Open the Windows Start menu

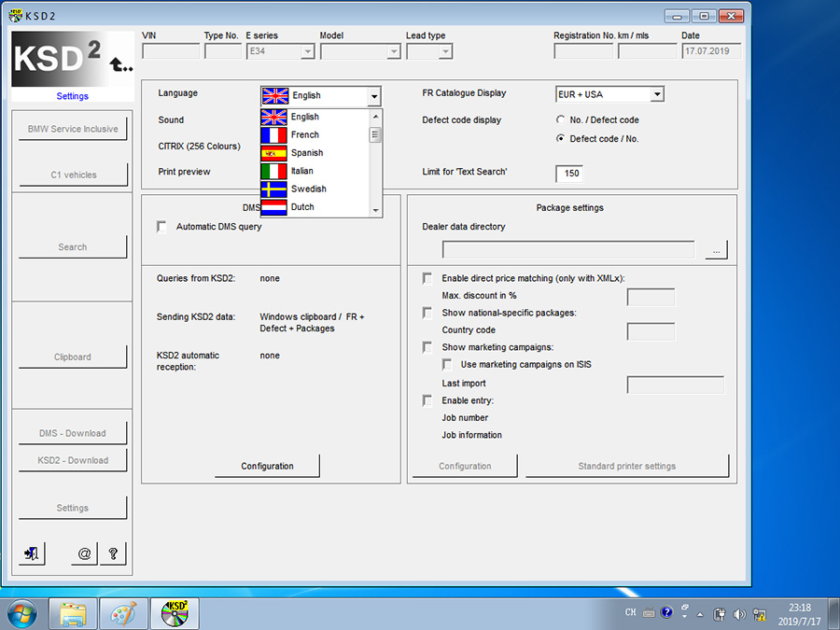[22, 613]
